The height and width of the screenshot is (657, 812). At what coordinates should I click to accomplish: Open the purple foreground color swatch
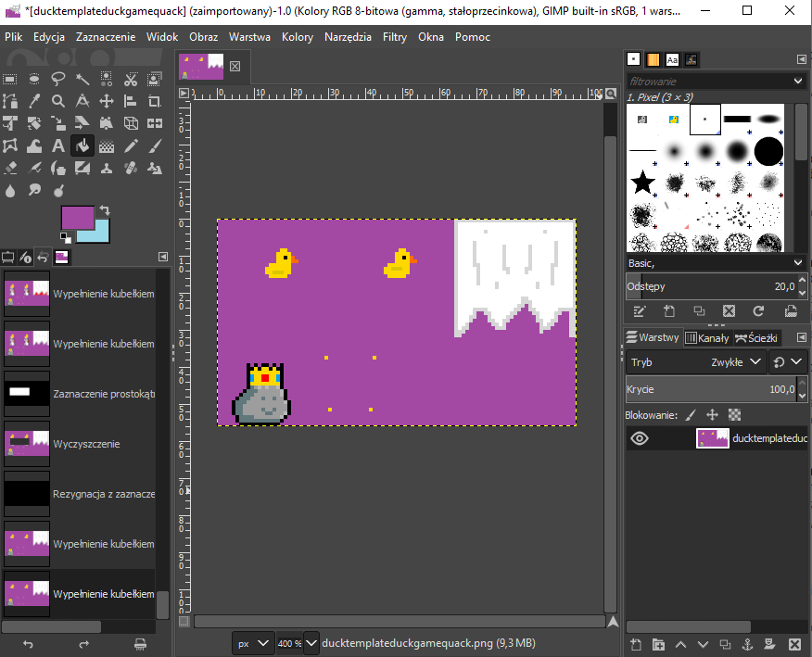click(x=77, y=217)
